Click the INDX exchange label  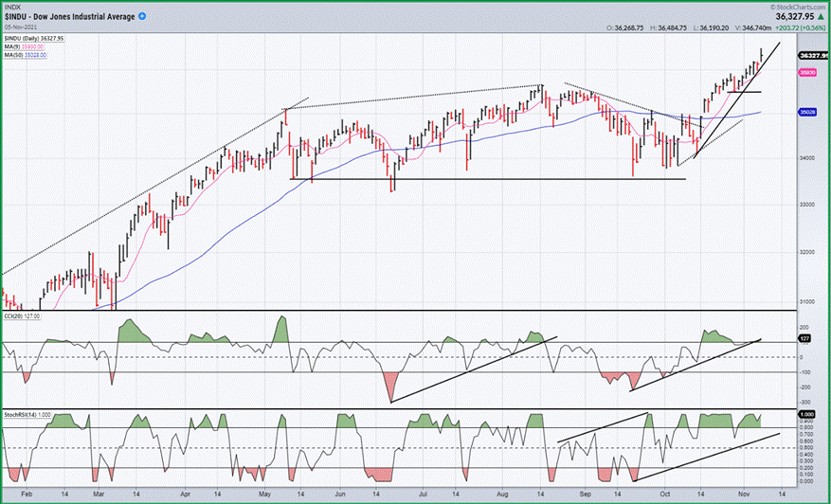(10, 7)
